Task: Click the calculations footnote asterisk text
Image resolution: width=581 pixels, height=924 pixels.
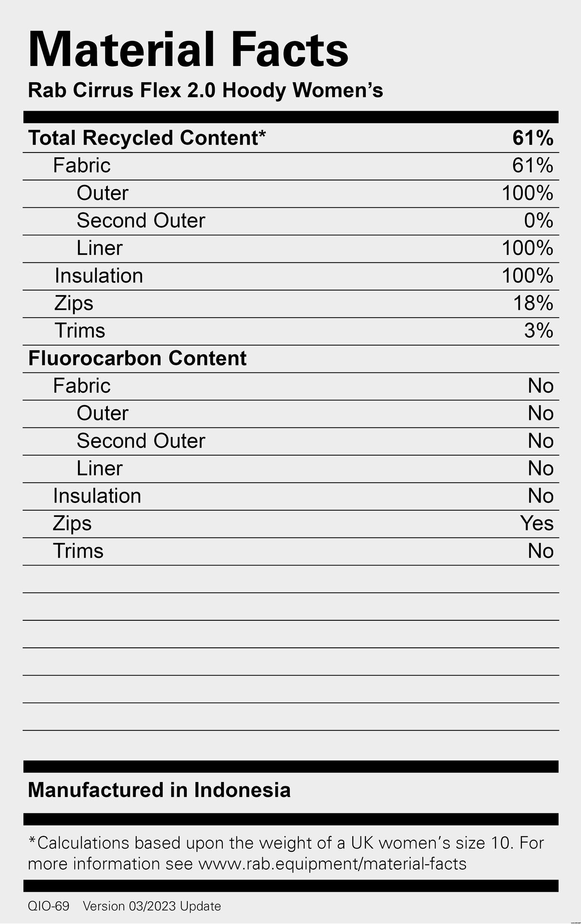Action: (285, 843)
